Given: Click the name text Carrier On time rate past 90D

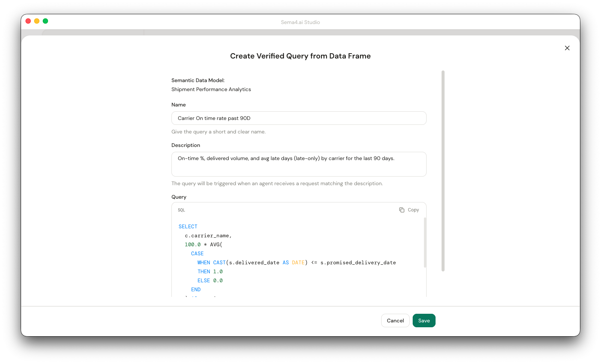Looking at the screenshot, I should (214, 118).
